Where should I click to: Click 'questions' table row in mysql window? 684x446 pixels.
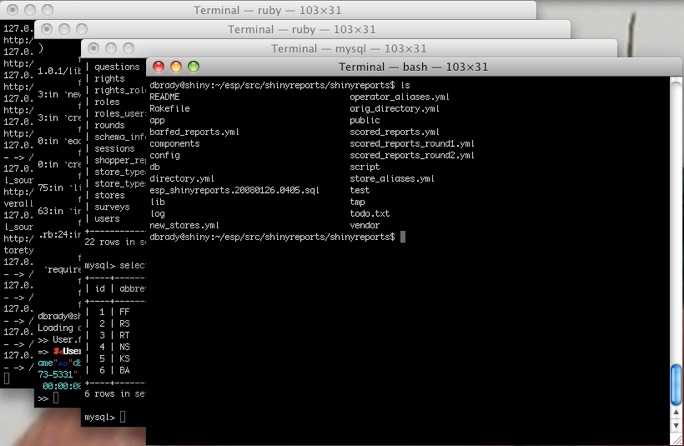[117, 67]
